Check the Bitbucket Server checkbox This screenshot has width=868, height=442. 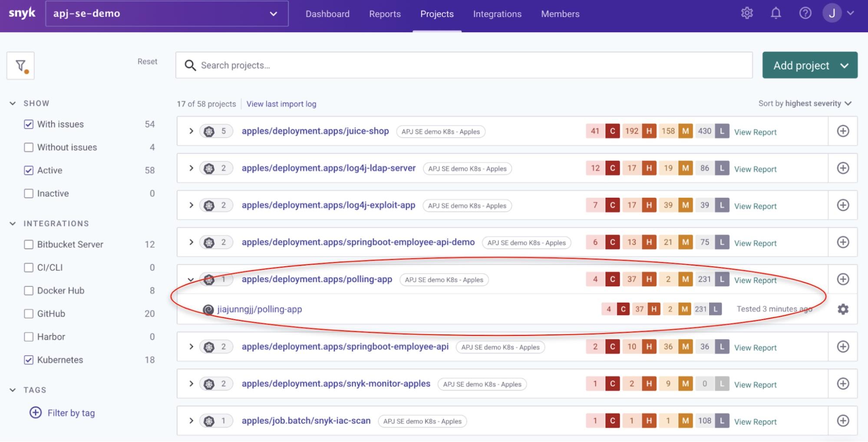click(29, 244)
